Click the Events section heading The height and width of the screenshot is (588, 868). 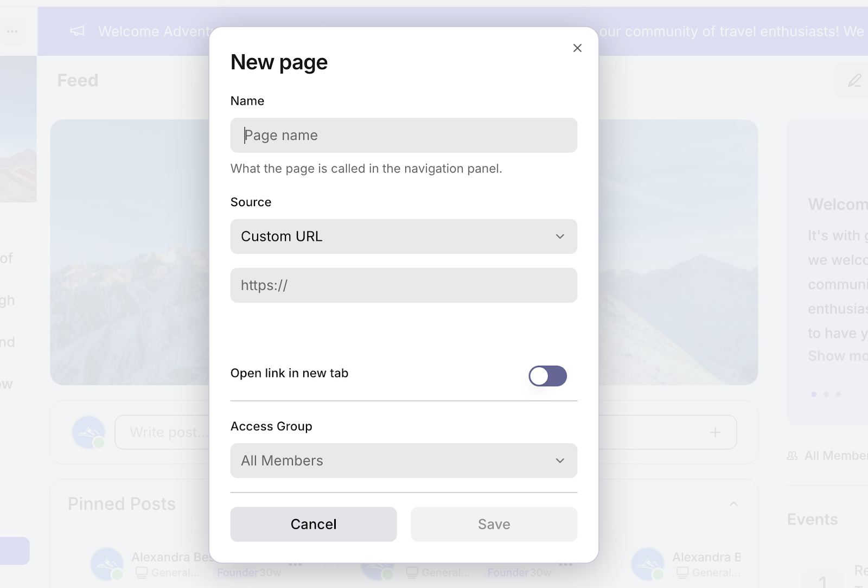(812, 519)
